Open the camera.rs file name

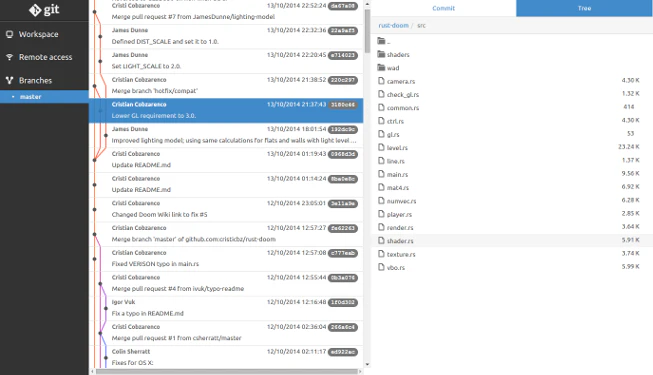(x=401, y=81)
